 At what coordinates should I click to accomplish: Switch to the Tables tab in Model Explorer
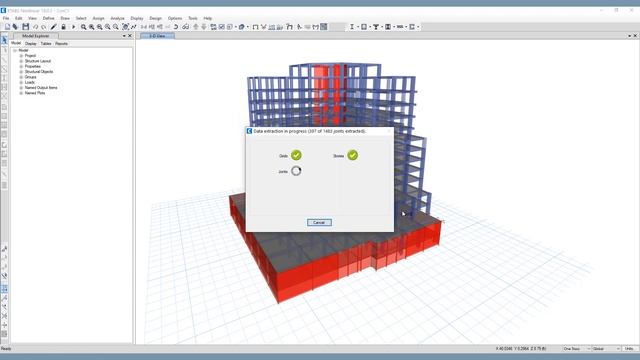[46, 44]
